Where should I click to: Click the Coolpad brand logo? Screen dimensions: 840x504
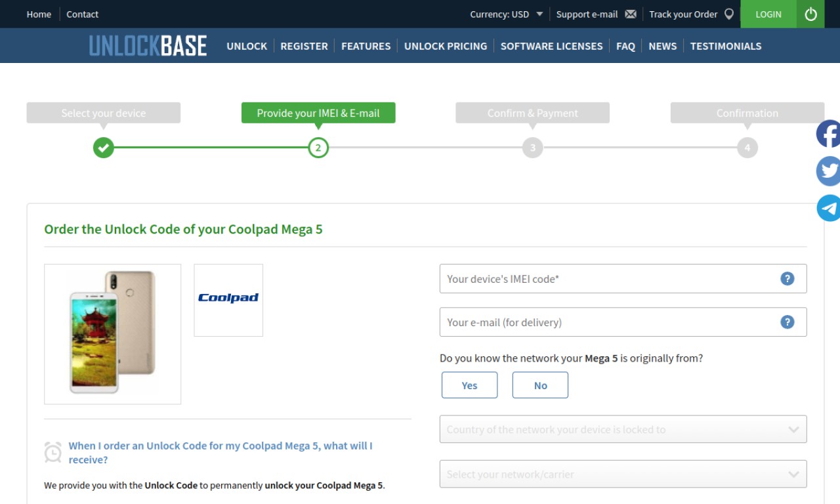[228, 300]
